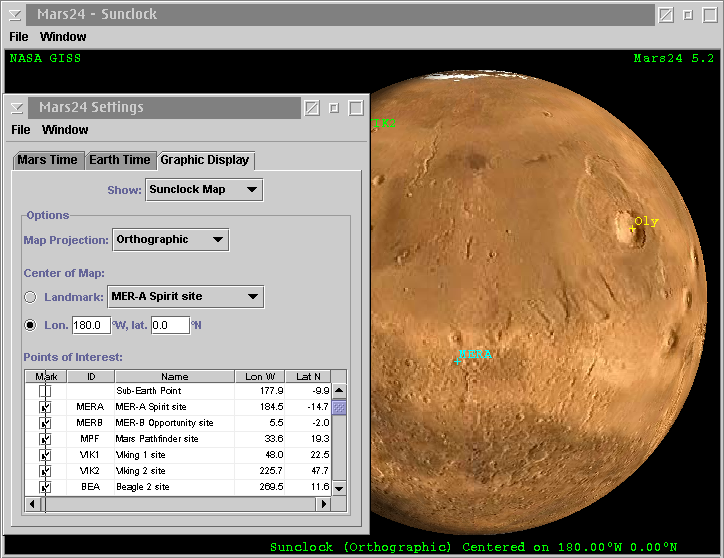Open File menu in Sunclock window
The height and width of the screenshot is (558, 724).
[19, 37]
